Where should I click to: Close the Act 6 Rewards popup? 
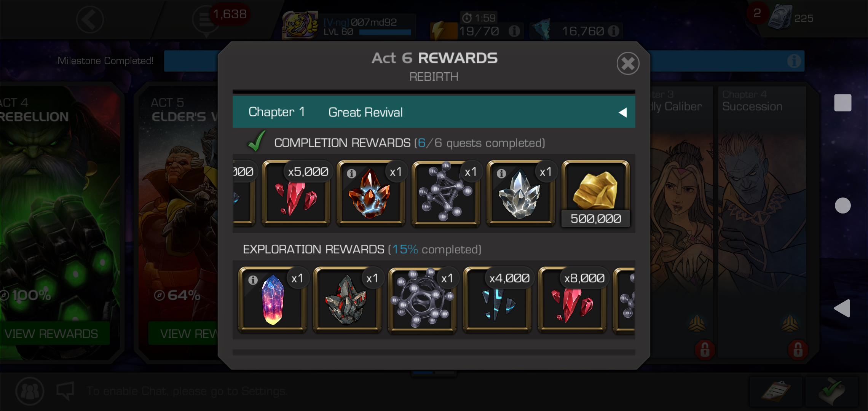[x=628, y=64]
